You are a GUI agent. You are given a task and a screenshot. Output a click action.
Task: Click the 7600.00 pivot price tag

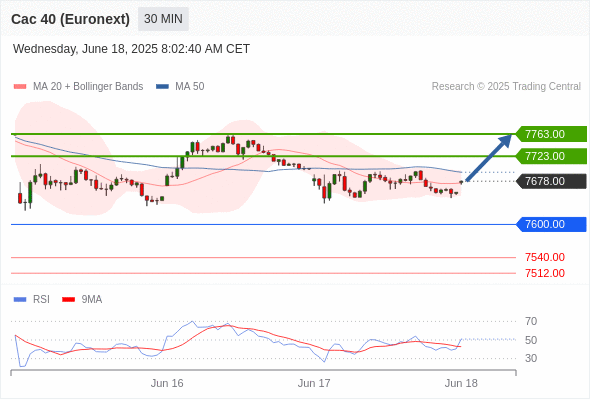(551, 224)
